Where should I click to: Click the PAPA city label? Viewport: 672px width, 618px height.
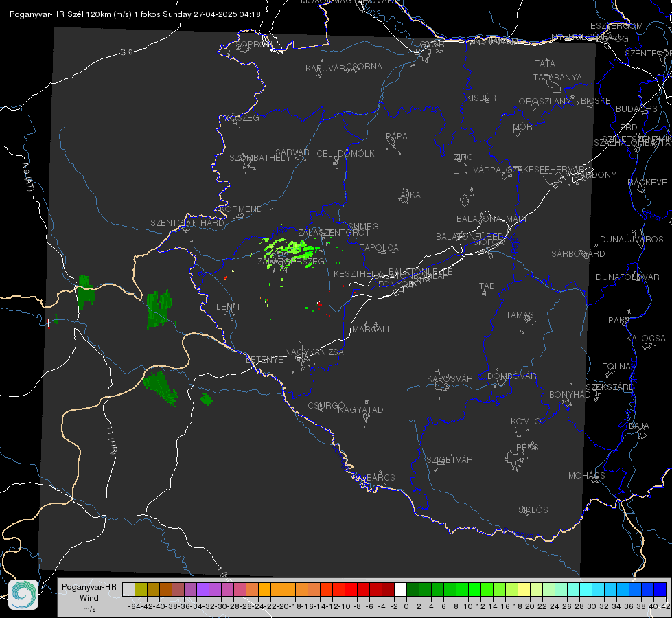(x=397, y=136)
